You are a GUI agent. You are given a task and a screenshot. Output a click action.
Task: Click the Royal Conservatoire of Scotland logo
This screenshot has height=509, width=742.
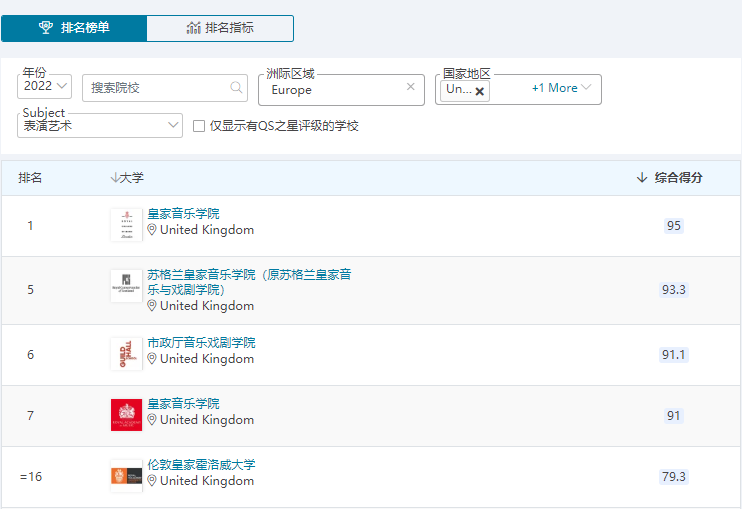click(x=126, y=286)
